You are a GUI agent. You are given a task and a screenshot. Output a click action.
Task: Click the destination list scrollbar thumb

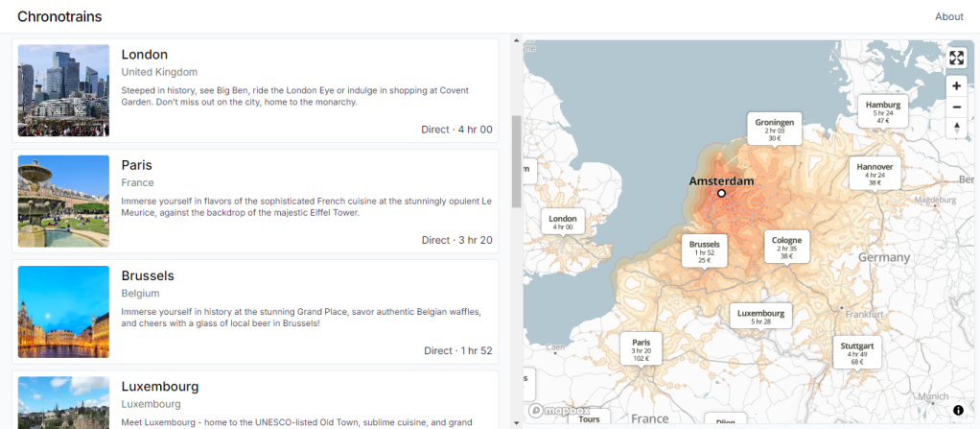(x=516, y=161)
